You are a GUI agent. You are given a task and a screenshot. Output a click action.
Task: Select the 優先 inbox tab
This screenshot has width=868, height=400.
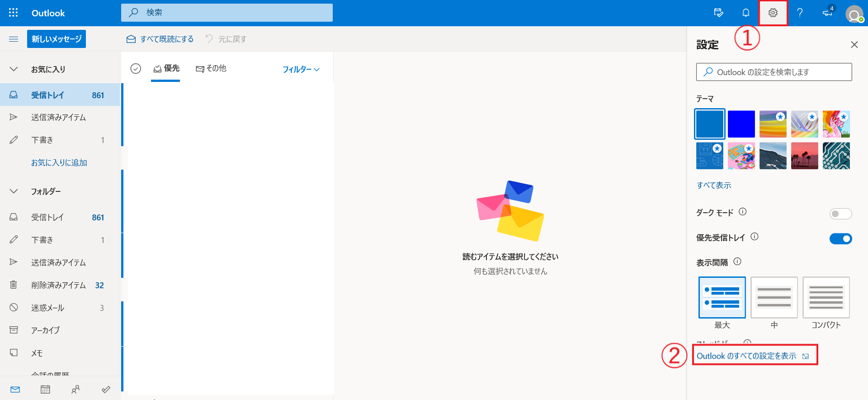click(166, 68)
